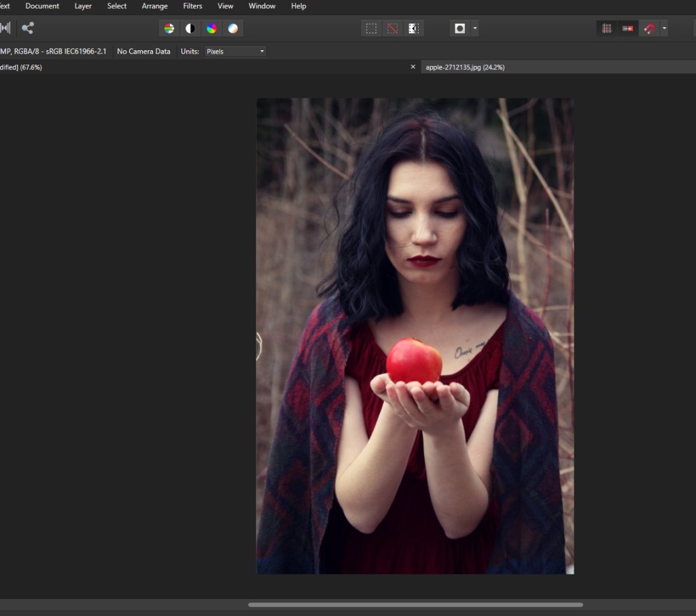Click the Invert Selection icon
This screenshot has width=696, height=616.
point(413,29)
